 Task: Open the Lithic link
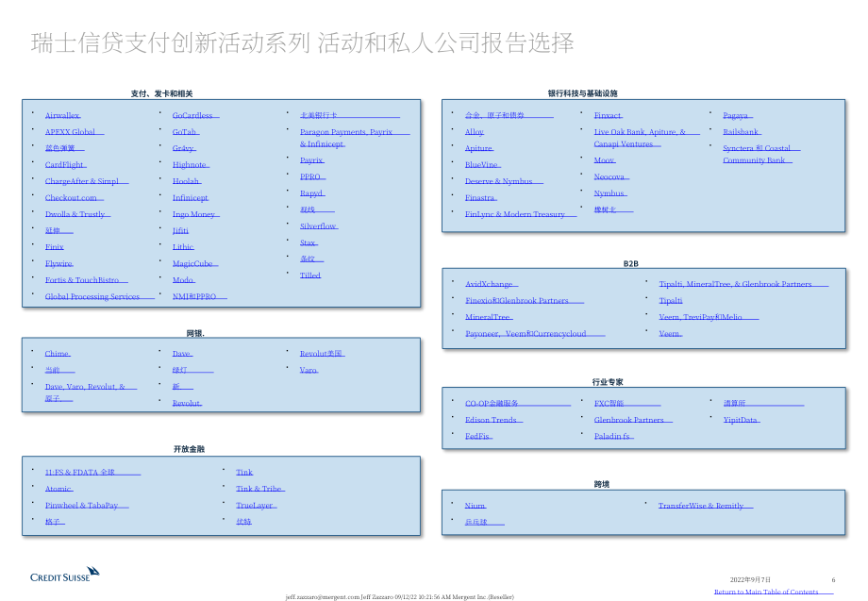[x=183, y=247]
